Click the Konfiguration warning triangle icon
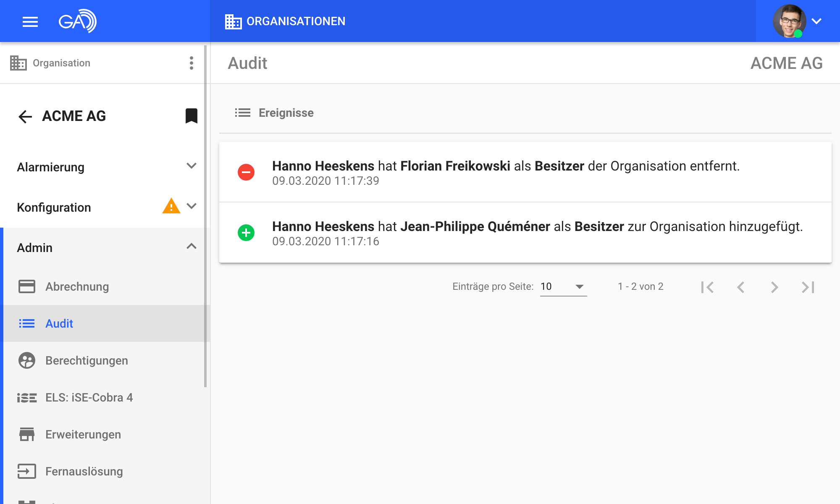Viewport: 840px width, 504px height. (x=171, y=206)
